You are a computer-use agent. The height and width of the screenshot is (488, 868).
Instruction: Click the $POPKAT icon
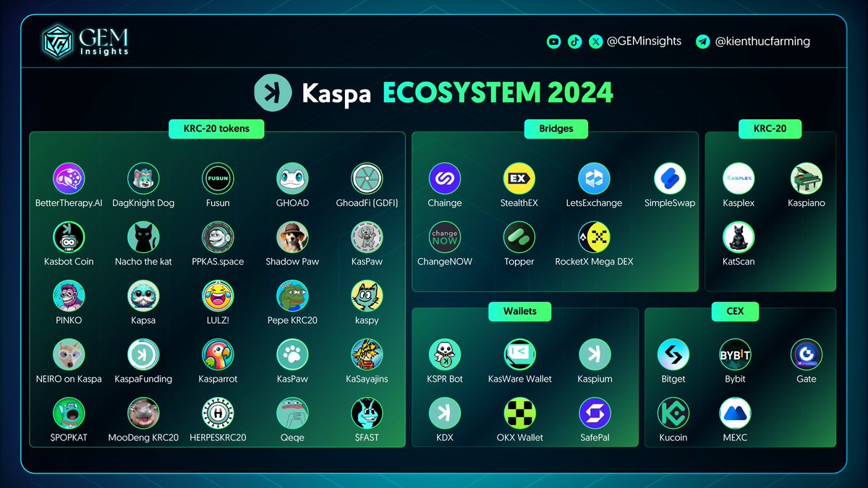pos(69,413)
